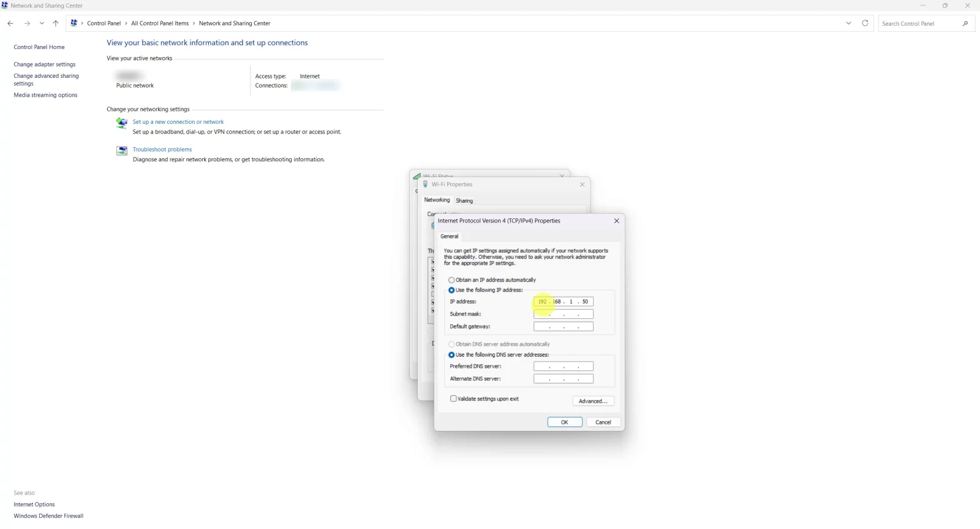Click the 'Internet' access type value
980x529 pixels.
click(x=310, y=77)
